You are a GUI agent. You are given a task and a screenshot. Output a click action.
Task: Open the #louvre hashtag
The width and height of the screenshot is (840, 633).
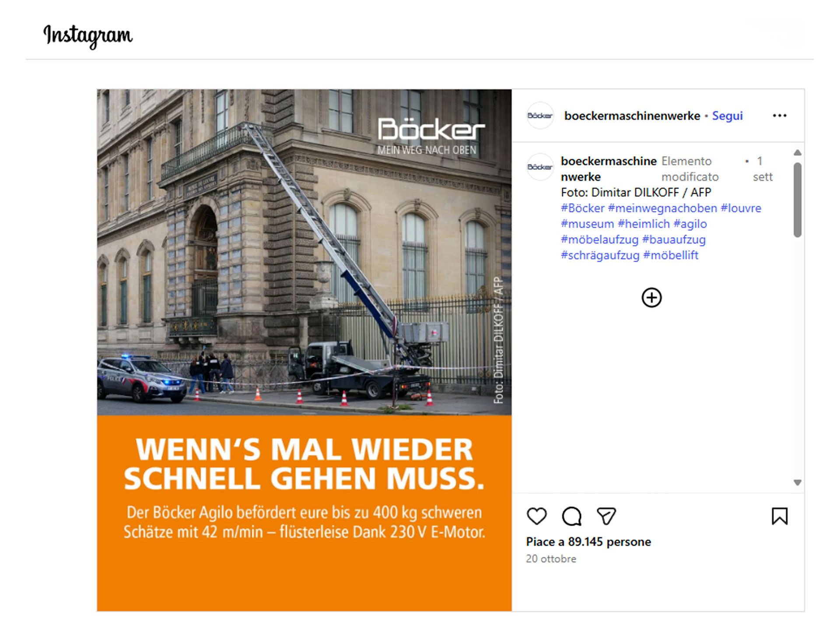click(x=741, y=208)
